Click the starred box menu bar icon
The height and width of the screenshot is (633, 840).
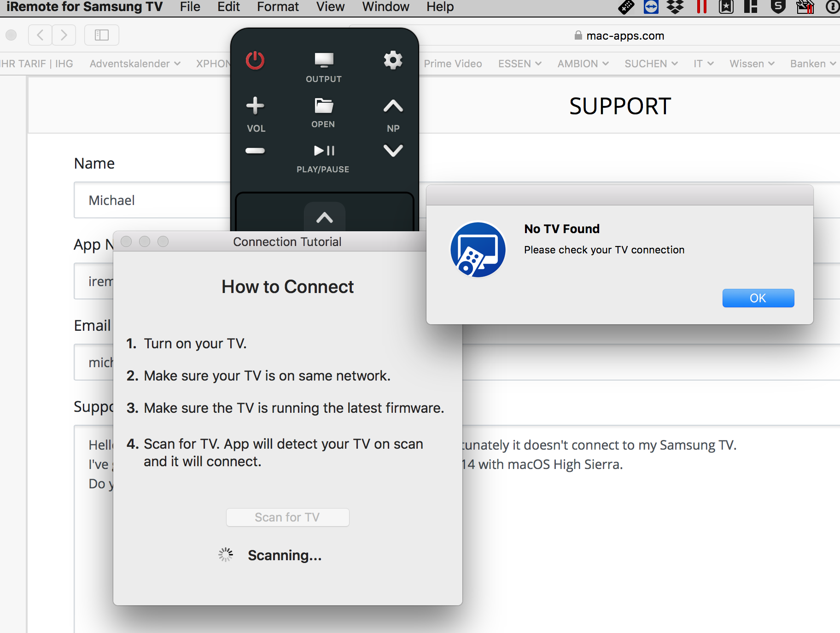pos(726,7)
